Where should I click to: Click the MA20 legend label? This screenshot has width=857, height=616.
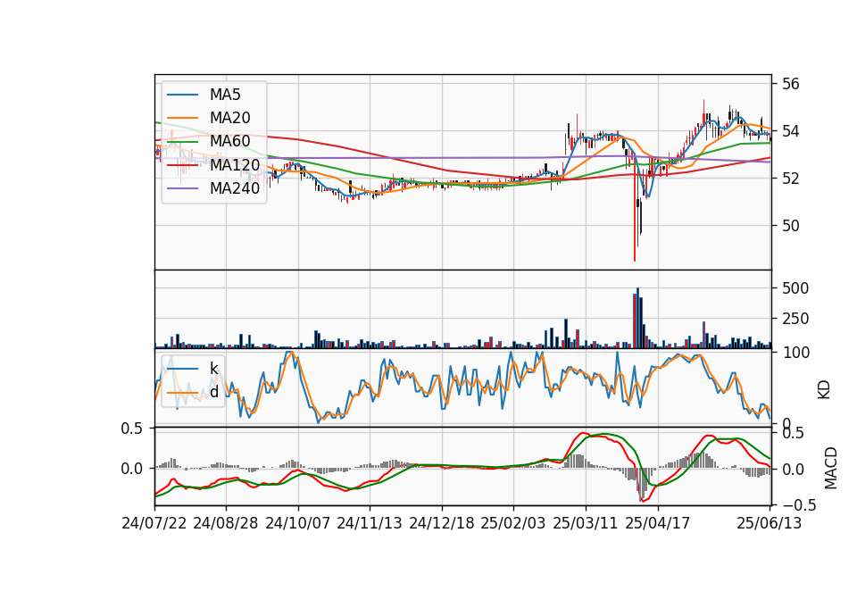pos(229,118)
